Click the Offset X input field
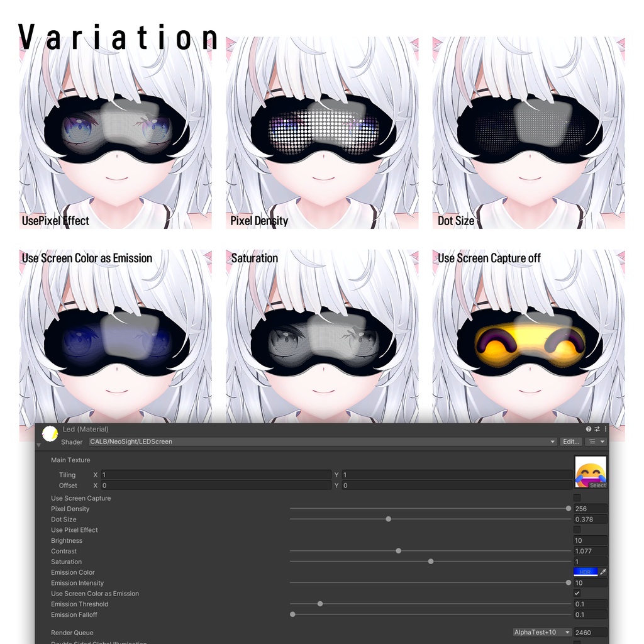 (216, 486)
